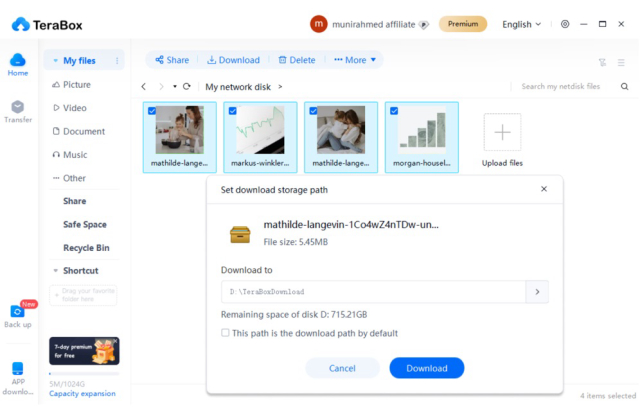This screenshot has height=407, width=640.
Task: Open My files three-dot options
Action: click(x=117, y=61)
